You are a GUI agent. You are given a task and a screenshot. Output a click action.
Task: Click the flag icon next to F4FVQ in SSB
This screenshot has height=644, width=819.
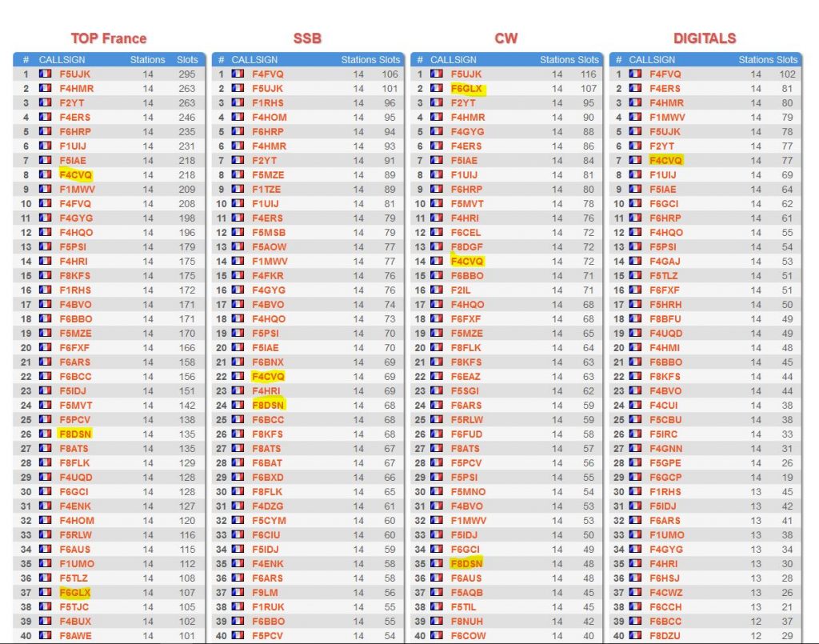(238, 74)
